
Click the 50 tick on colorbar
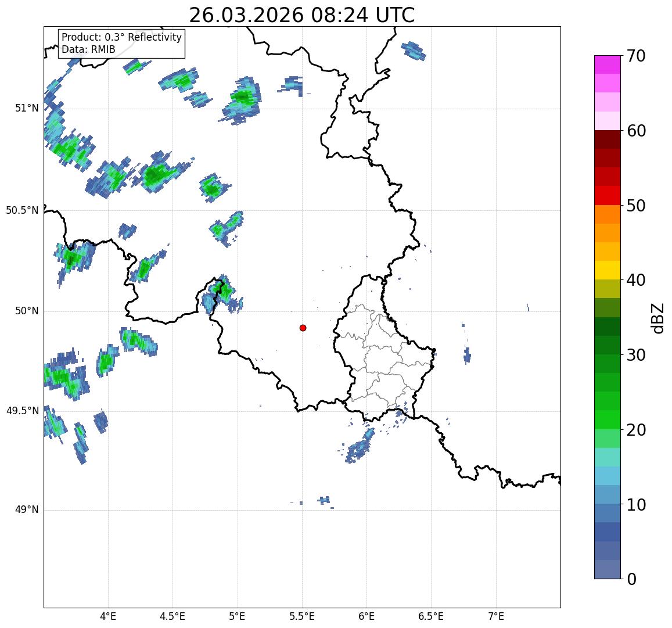pos(636,205)
